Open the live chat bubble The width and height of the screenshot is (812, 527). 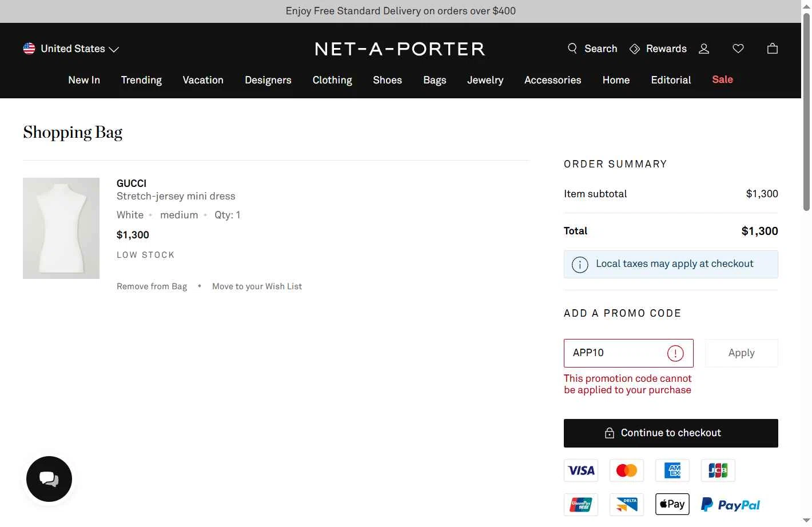click(49, 479)
